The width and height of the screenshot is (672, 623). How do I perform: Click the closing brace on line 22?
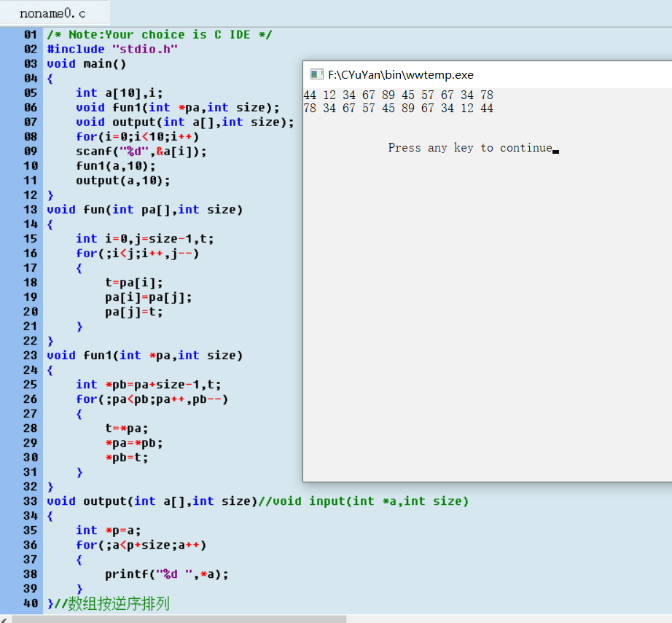pyautogui.click(x=50, y=340)
